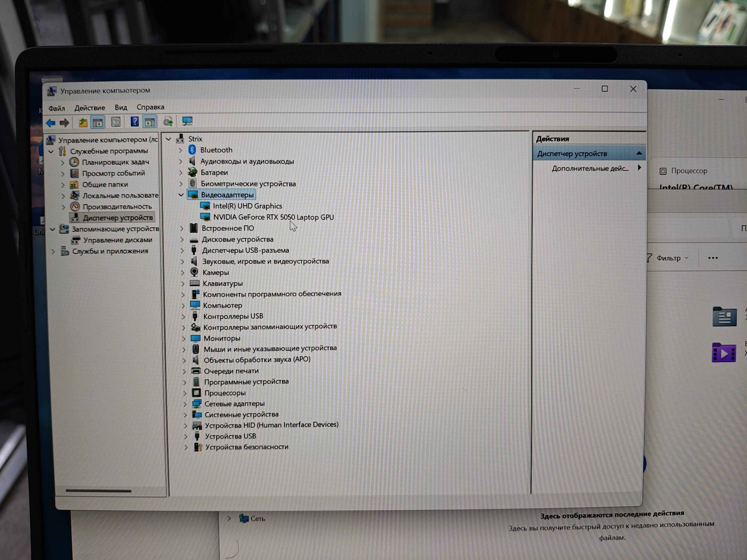
Task: Click Scan for hardware changes monitor icon
Action: (187, 121)
